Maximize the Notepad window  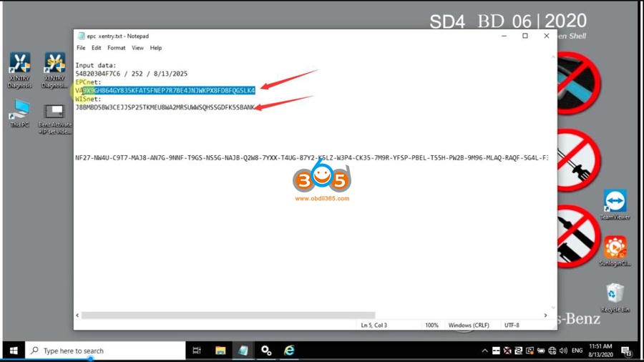pyautogui.click(x=525, y=36)
